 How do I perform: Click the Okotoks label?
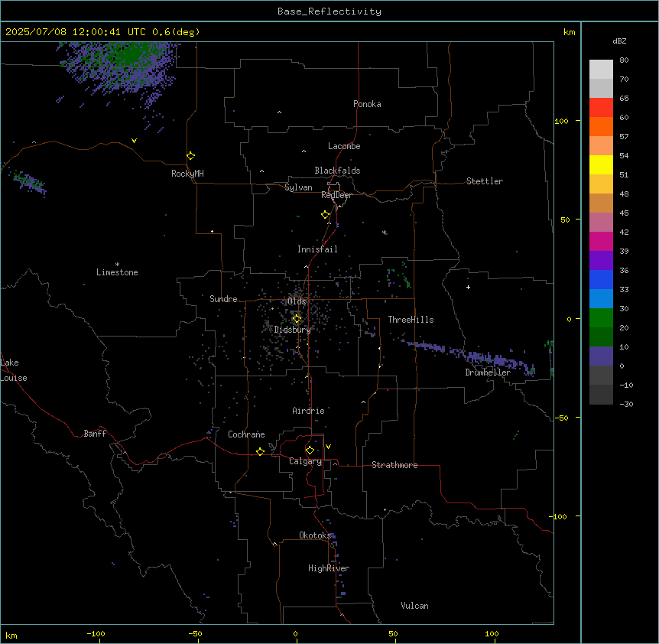pyautogui.click(x=315, y=535)
